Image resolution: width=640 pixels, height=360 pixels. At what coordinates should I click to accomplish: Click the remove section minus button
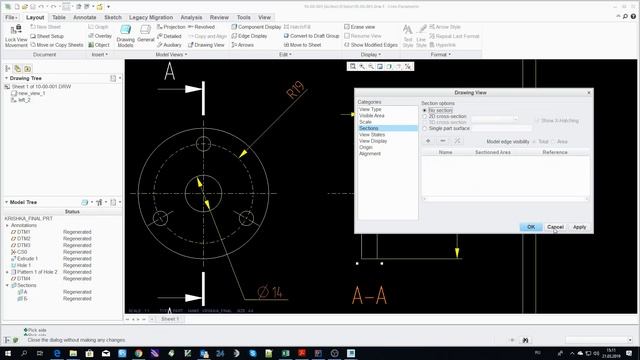pyautogui.click(x=442, y=141)
